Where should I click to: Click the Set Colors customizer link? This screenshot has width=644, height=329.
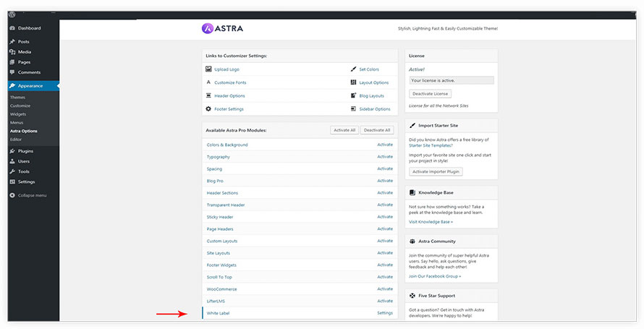point(369,69)
